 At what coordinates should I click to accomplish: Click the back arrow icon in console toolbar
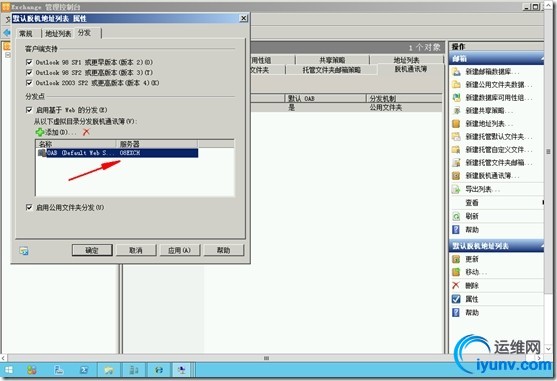(6, 33)
